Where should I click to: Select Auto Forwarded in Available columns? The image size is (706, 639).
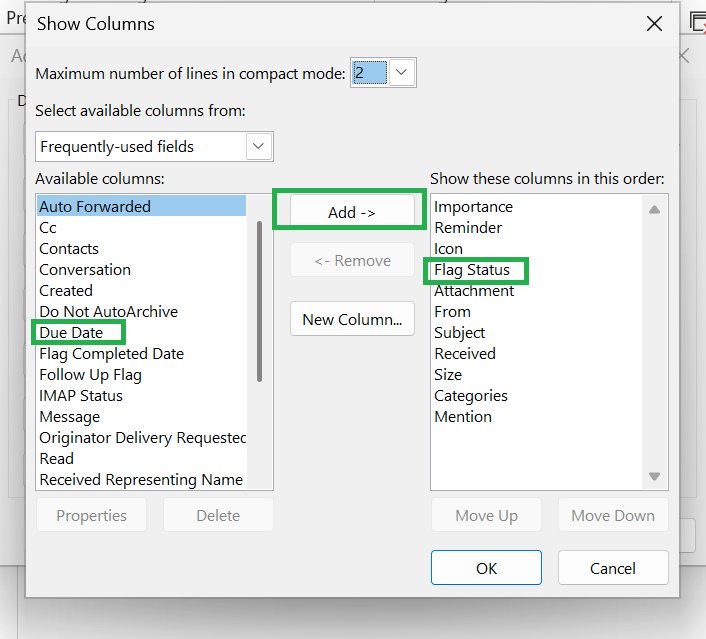[141, 206]
